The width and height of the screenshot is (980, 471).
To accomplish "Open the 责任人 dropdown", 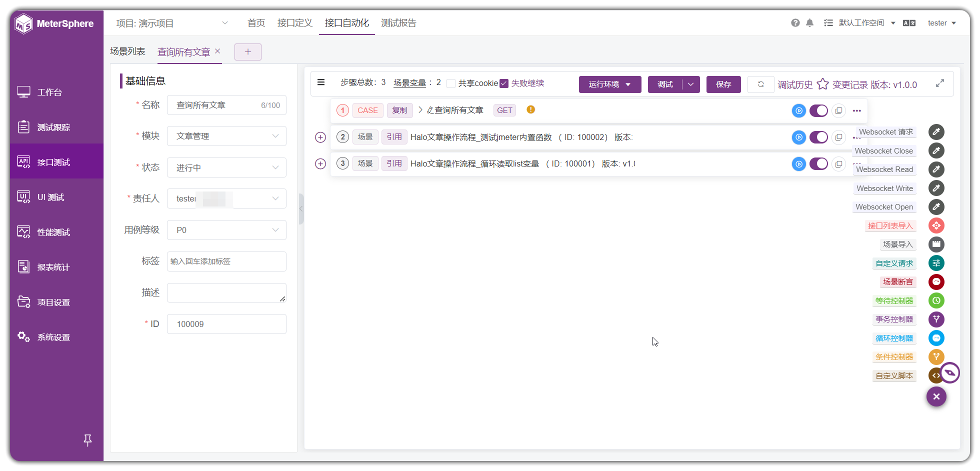I will pyautogui.click(x=226, y=198).
